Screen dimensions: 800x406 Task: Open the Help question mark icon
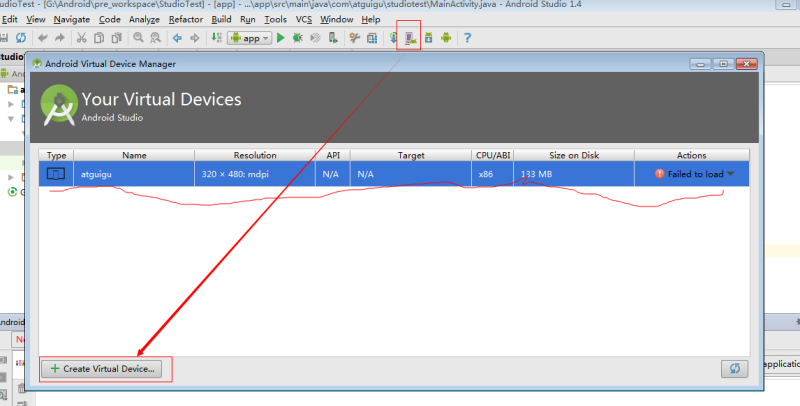[467, 38]
